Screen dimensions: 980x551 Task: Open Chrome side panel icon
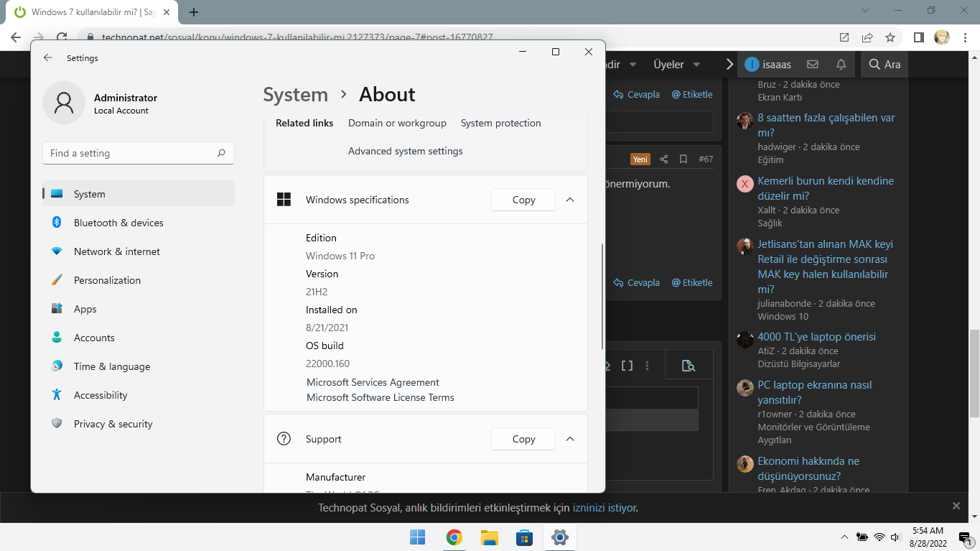(x=918, y=37)
